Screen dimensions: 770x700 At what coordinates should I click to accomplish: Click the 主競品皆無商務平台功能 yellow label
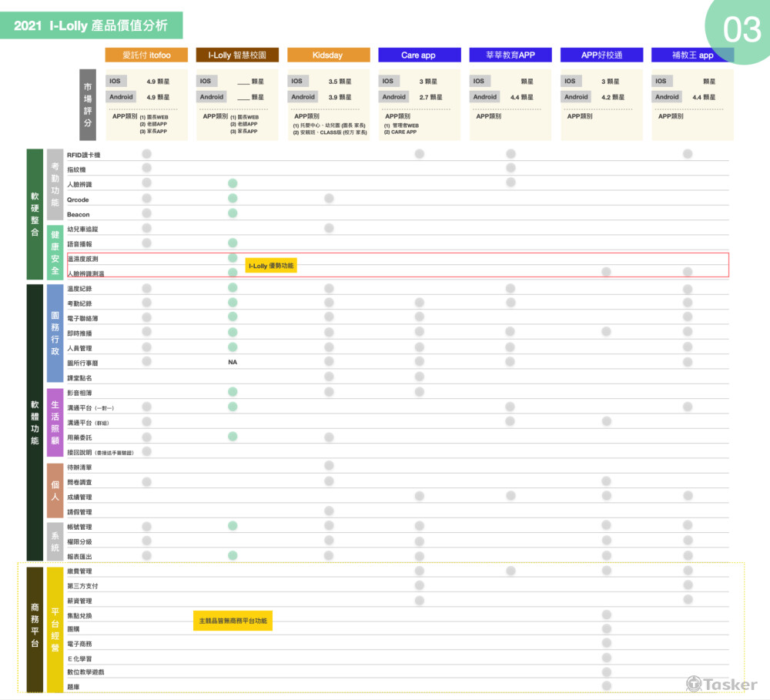pyautogui.click(x=234, y=621)
